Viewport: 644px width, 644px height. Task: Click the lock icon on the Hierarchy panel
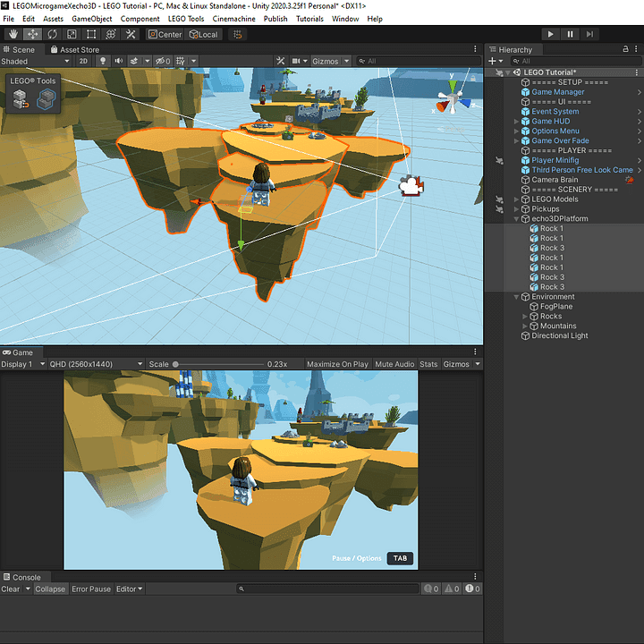627,50
